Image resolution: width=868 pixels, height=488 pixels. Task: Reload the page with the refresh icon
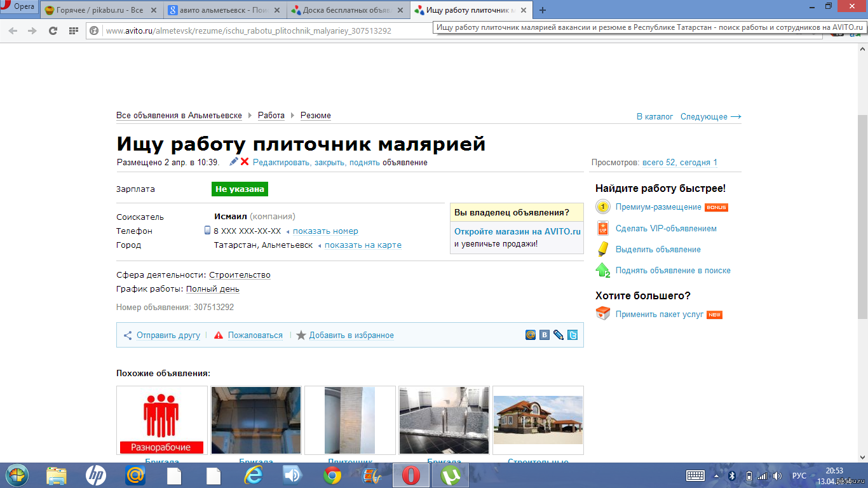click(53, 30)
